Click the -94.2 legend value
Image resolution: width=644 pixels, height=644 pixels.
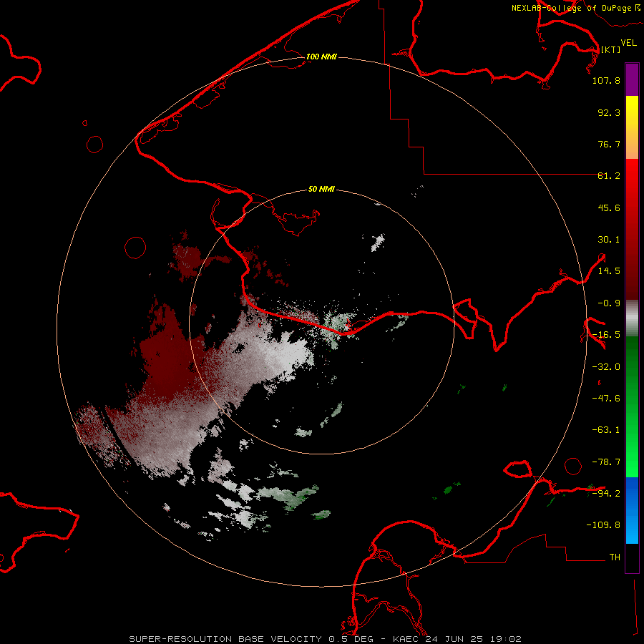[606, 493]
